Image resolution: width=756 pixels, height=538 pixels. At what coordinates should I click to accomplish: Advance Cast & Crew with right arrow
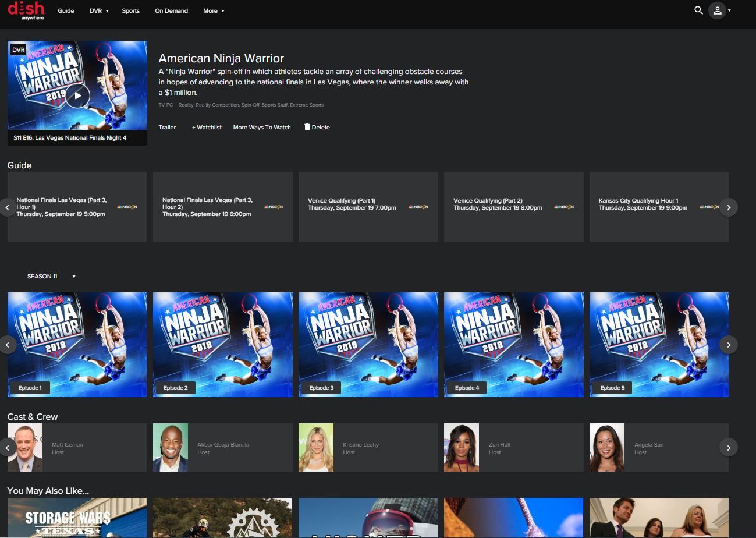click(729, 447)
